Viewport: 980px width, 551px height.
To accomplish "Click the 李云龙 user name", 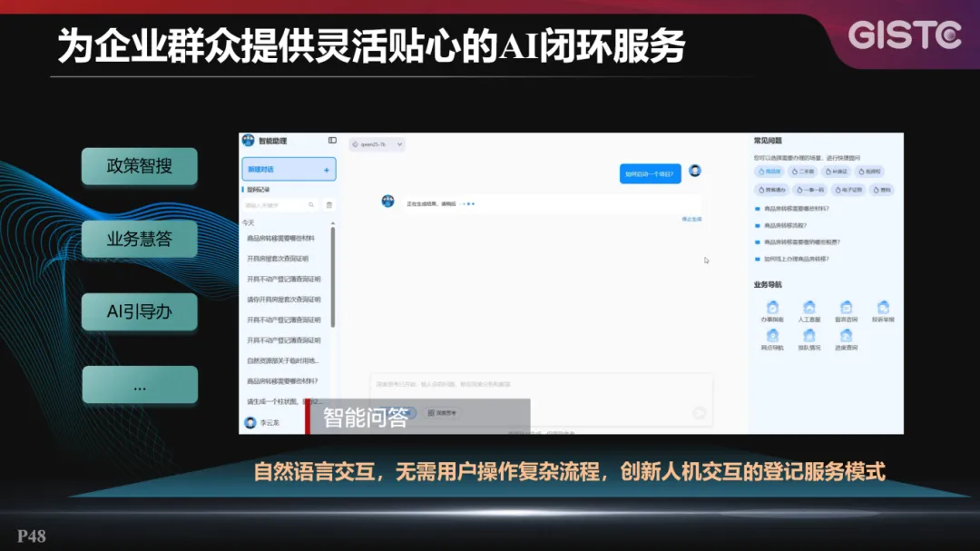I will pos(270,423).
